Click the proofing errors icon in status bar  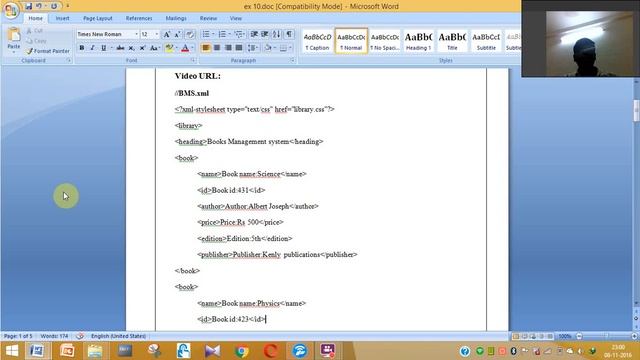tap(80, 336)
